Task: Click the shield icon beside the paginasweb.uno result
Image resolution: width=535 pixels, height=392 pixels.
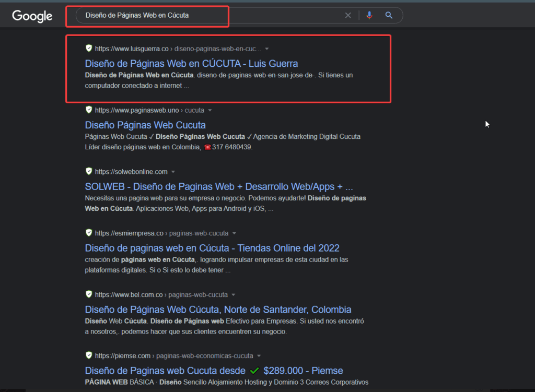Action: coord(88,110)
